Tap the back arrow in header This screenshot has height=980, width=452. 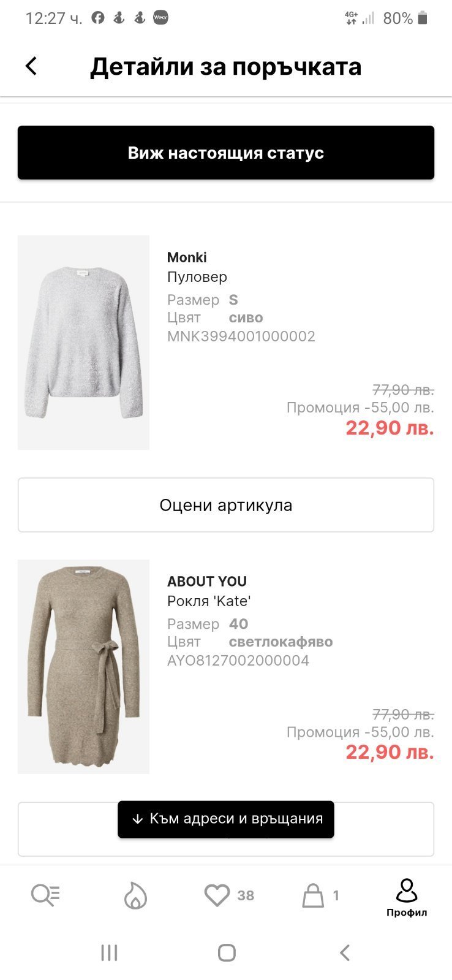click(31, 66)
